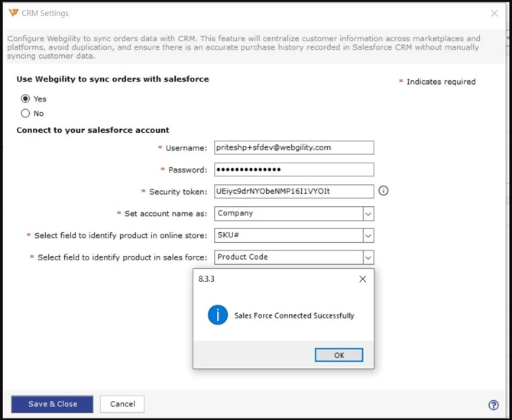Select the Yes radio button
Viewport: 512px width, 420px height.
pos(26,99)
